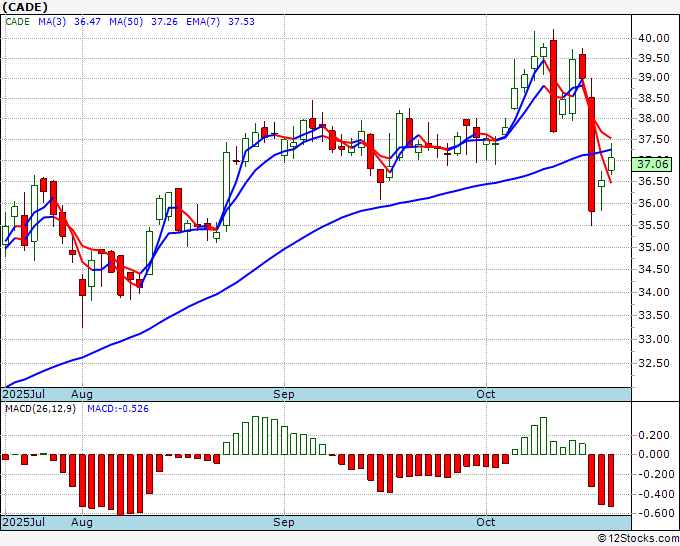
Task: Click the last red MACD histogram bar
Action: point(611,481)
